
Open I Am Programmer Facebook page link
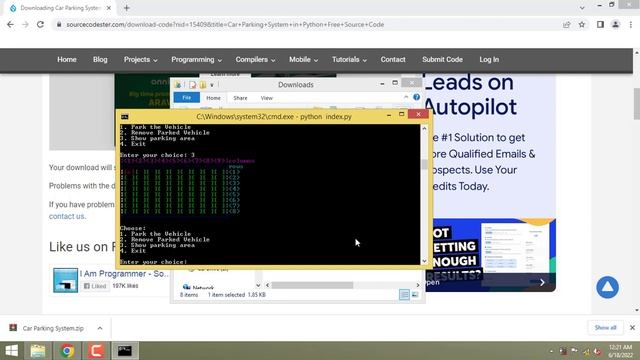pyautogui.click(x=124, y=274)
